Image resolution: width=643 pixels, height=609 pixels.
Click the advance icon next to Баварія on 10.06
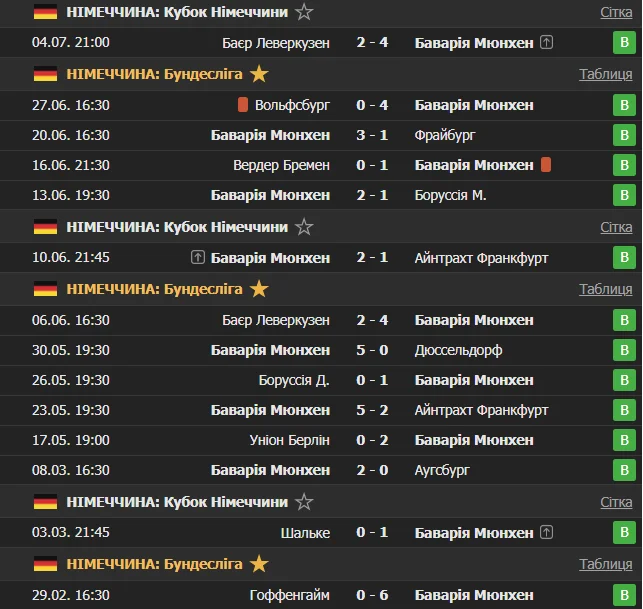tap(198, 258)
